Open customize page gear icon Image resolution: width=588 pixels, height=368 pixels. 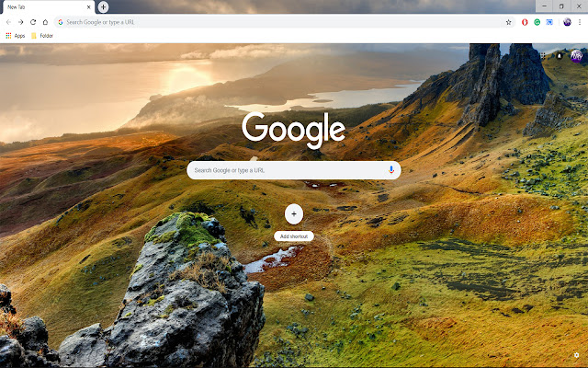576,355
